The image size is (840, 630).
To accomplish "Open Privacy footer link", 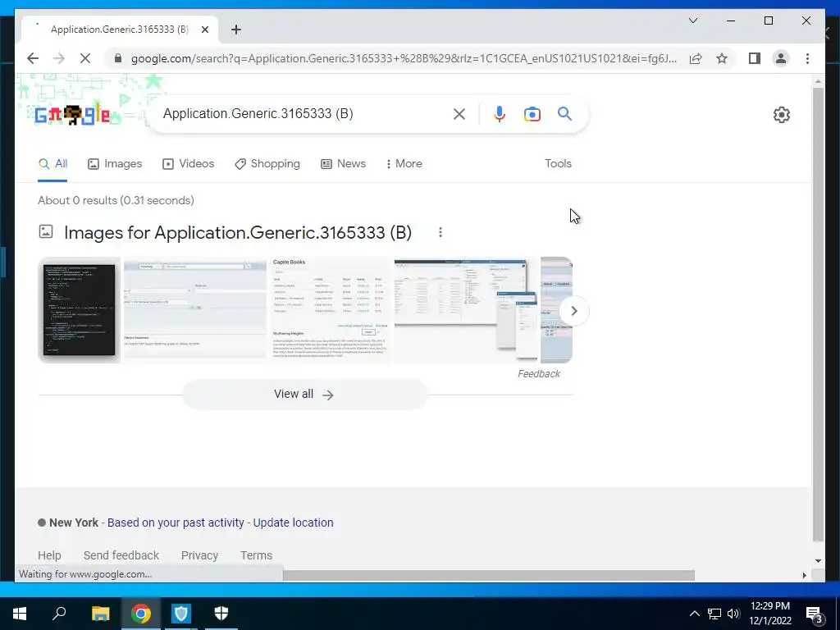I will (x=199, y=555).
